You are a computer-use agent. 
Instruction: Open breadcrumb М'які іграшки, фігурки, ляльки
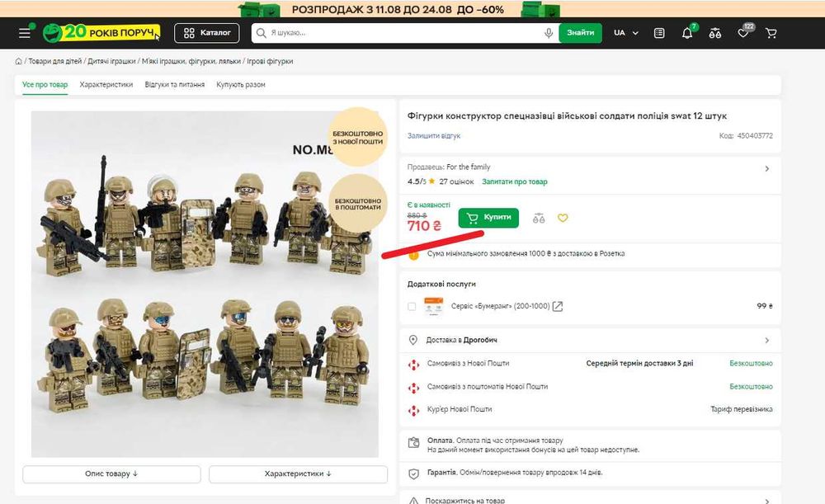point(191,61)
